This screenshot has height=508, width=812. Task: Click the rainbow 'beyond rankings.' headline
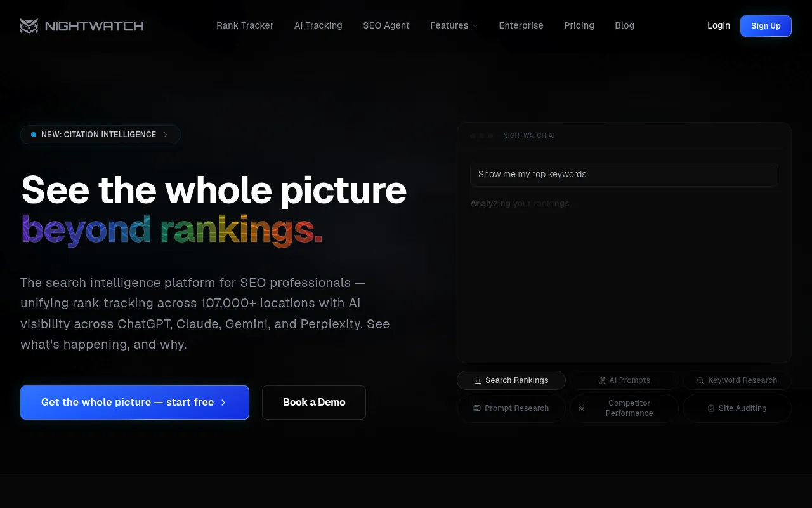172,229
